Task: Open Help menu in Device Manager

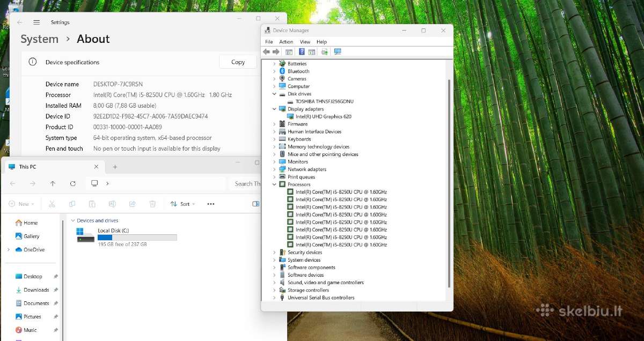Action: [x=321, y=42]
